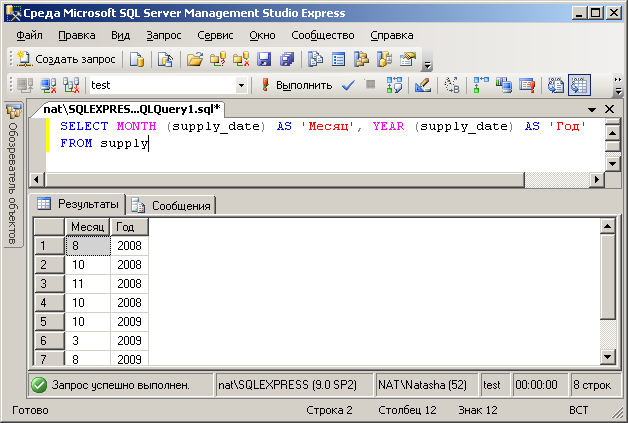Open the Правка menu
Image resolution: width=628 pixels, height=423 pixels.
[x=77, y=35]
